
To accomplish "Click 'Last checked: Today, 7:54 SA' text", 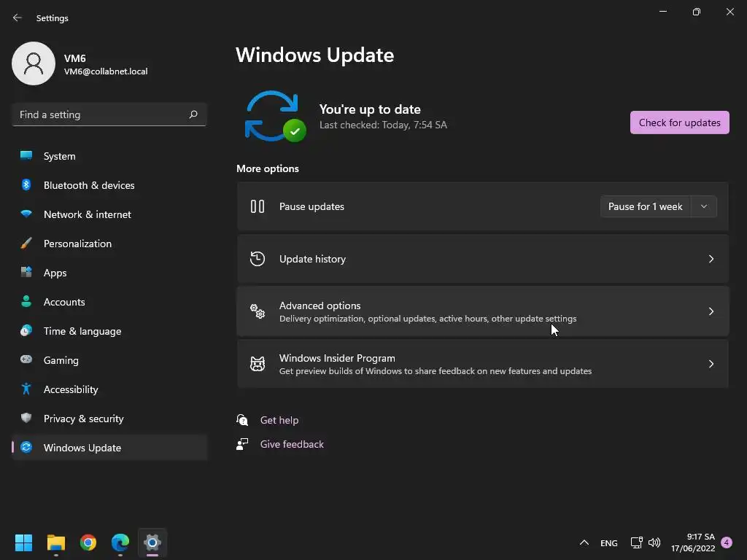I will (x=383, y=125).
